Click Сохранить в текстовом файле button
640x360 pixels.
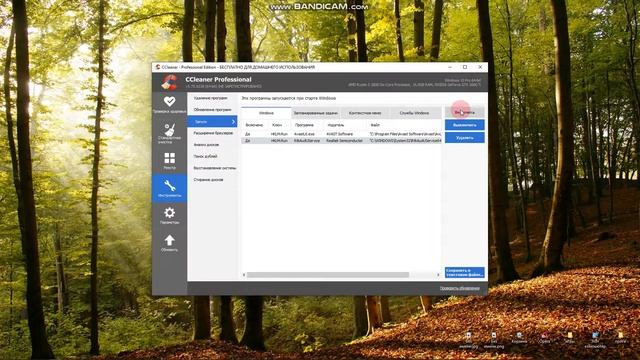(x=464, y=272)
